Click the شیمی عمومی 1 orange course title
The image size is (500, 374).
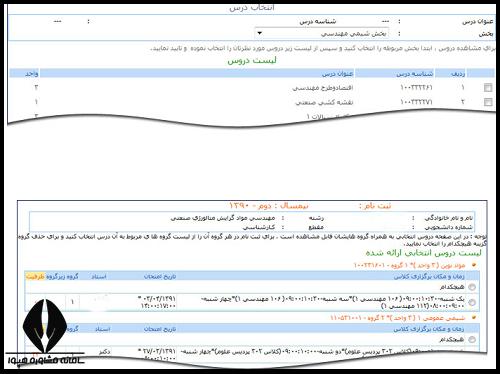tap(398, 318)
